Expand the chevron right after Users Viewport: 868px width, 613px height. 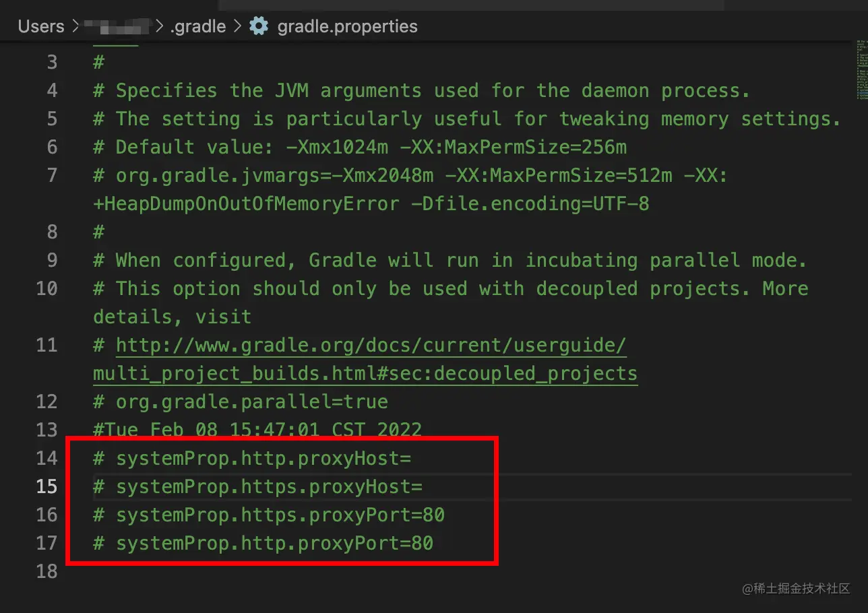pos(75,26)
